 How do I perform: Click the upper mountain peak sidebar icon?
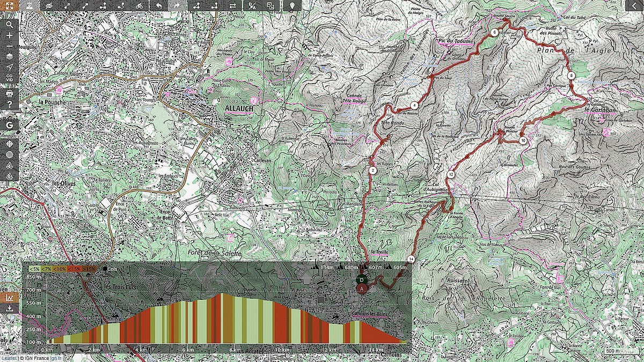pos(9,165)
